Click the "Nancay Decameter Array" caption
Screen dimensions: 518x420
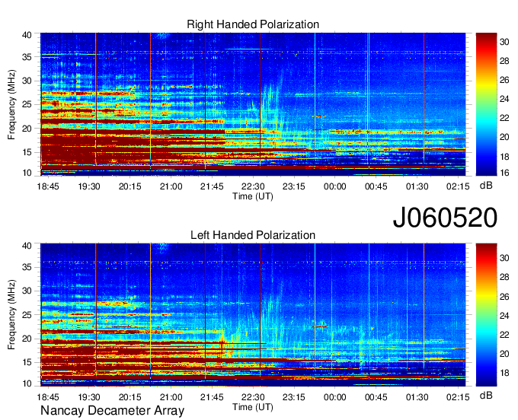112,410
